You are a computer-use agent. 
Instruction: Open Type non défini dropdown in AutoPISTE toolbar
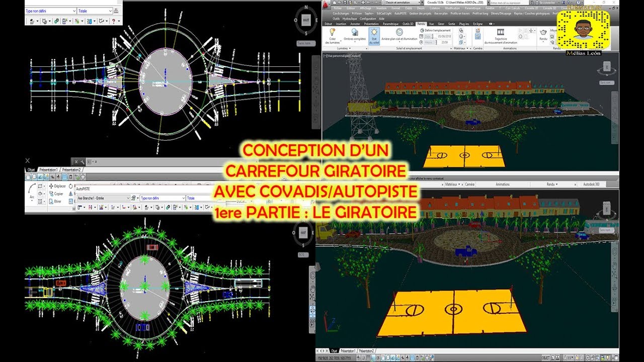(x=163, y=198)
